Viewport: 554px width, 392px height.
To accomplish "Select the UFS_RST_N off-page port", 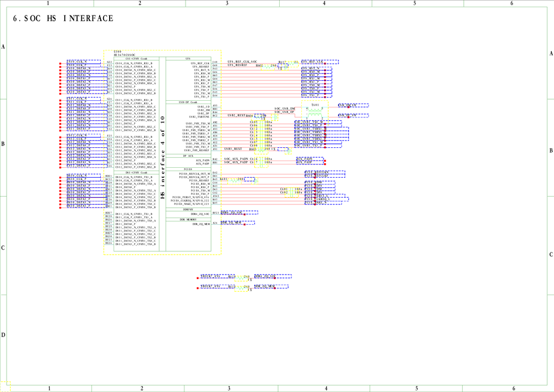I will click(316, 69).
